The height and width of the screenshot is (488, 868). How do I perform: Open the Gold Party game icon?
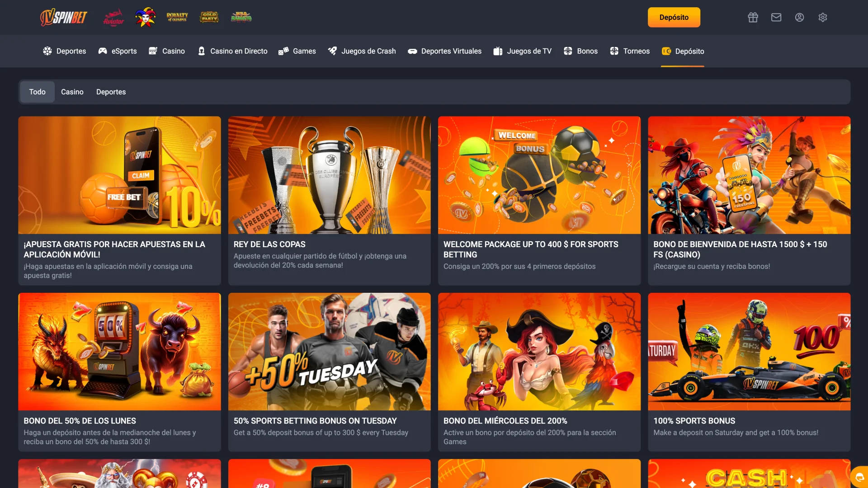209,17
